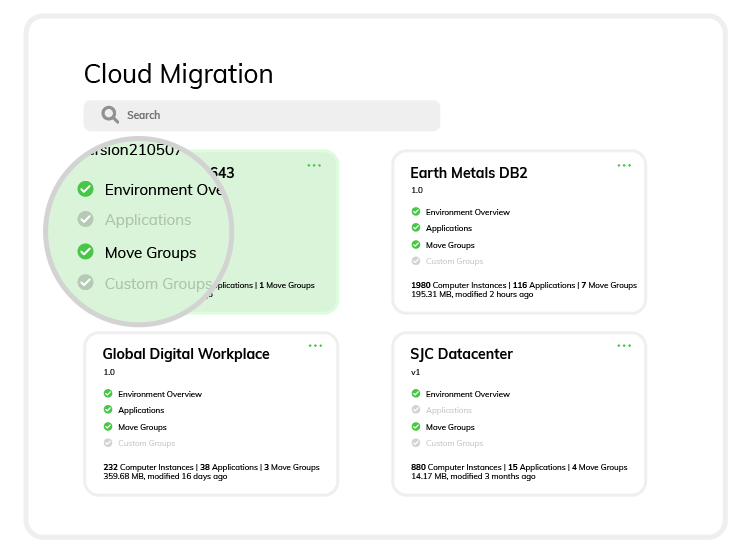748x551 pixels.
Task: Click version v1 under SJC Datacenter
Action: tap(416, 372)
